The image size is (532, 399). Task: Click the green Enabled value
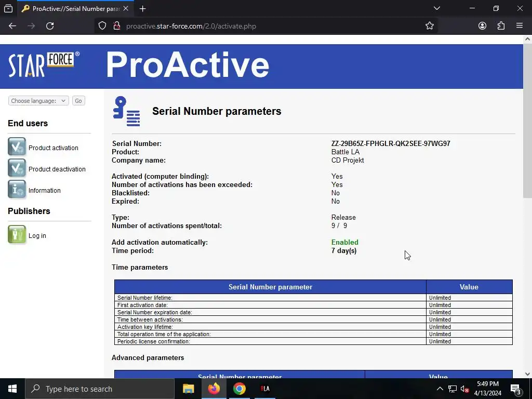(x=345, y=242)
